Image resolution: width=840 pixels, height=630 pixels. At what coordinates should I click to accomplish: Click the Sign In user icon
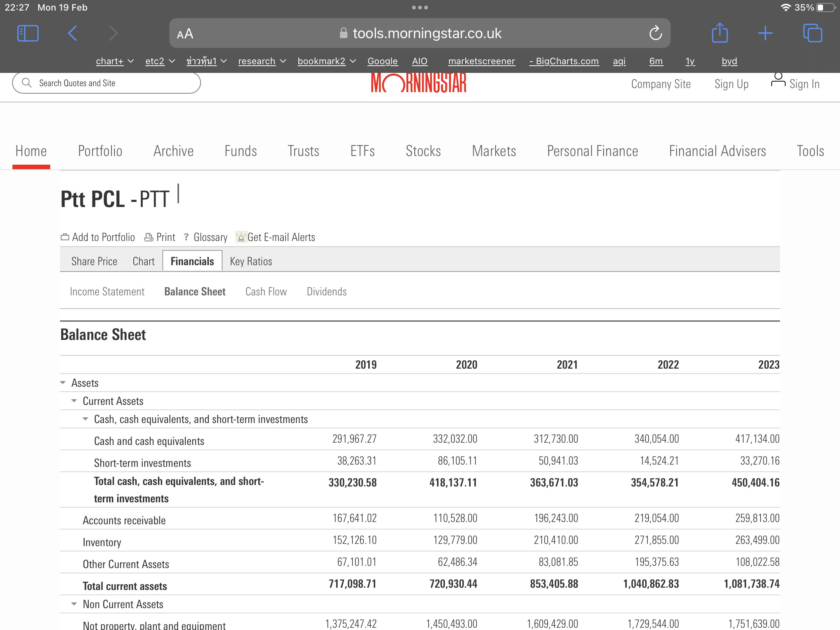tap(778, 80)
